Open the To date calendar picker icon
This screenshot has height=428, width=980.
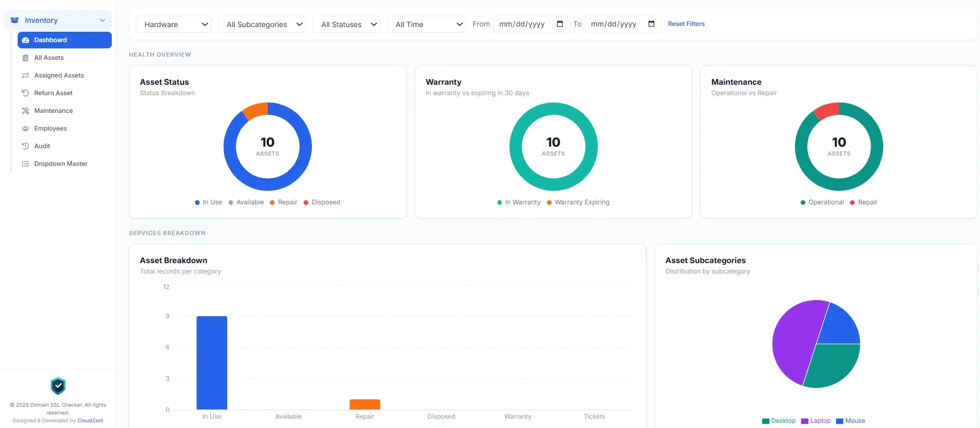tap(651, 24)
